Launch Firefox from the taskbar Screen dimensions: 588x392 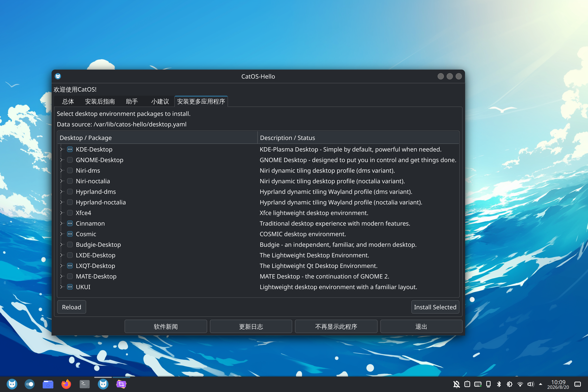coord(66,384)
